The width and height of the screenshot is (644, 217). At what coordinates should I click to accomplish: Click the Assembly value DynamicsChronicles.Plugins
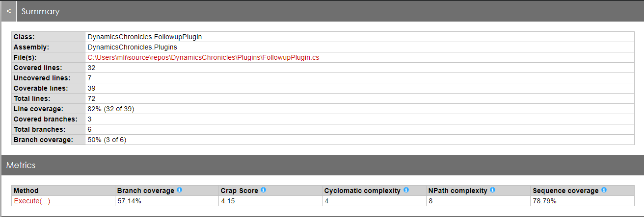pyautogui.click(x=132, y=47)
